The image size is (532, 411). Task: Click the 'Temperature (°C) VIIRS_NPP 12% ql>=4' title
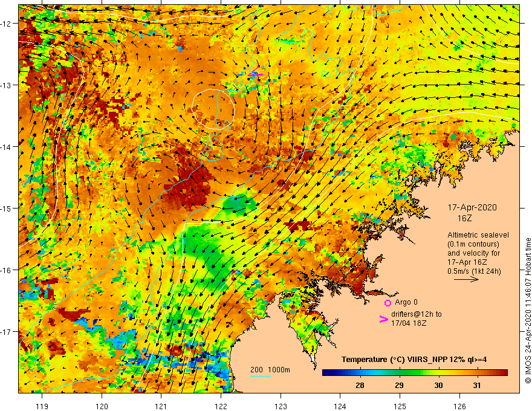414,360
